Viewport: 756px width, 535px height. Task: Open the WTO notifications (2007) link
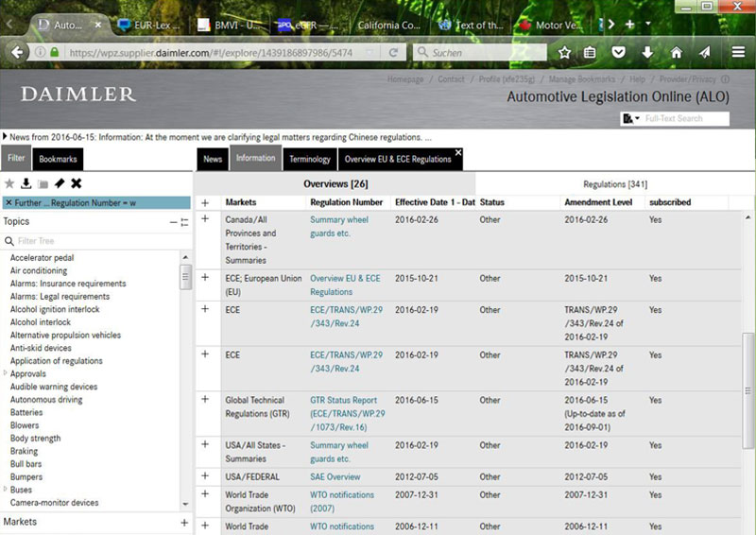tap(342, 501)
